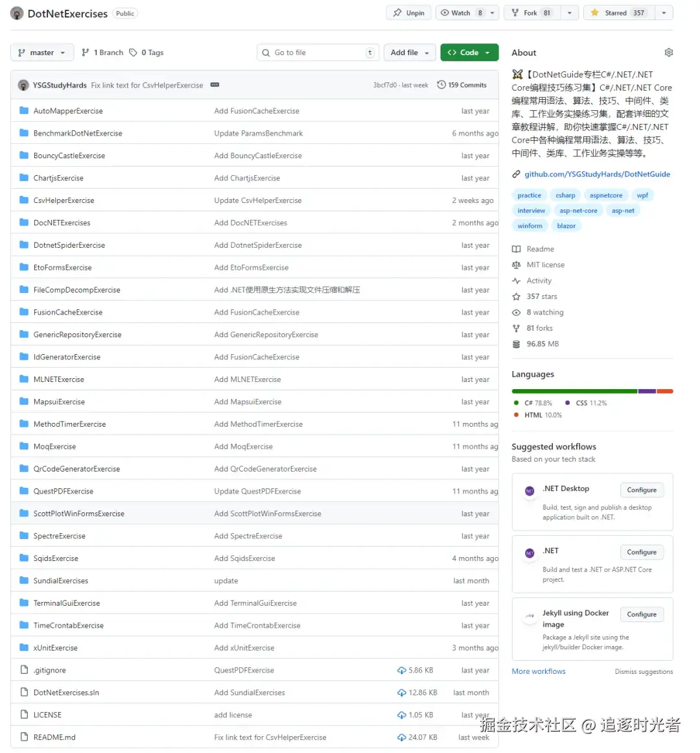Open the BouncyCastleExercise folder
This screenshot has height=753, width=700.
[x=69, y=156]
